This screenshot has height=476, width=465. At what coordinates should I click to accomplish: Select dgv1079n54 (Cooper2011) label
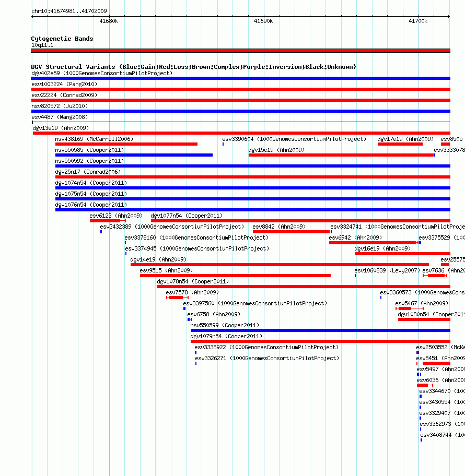click(226, 336)
